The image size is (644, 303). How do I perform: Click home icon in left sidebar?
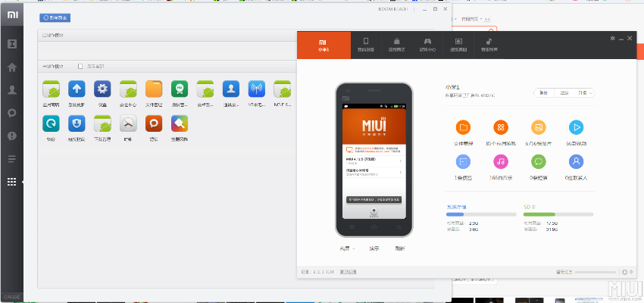tap(11, 67)
